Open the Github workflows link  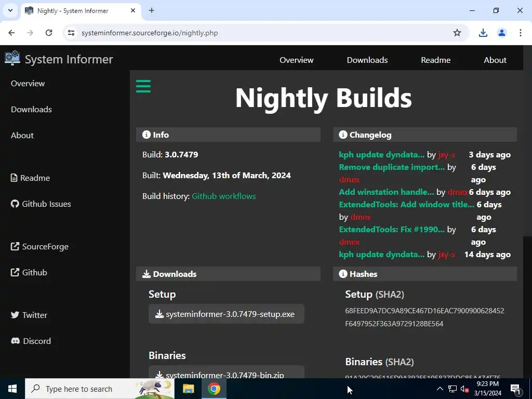pos(224,196)
